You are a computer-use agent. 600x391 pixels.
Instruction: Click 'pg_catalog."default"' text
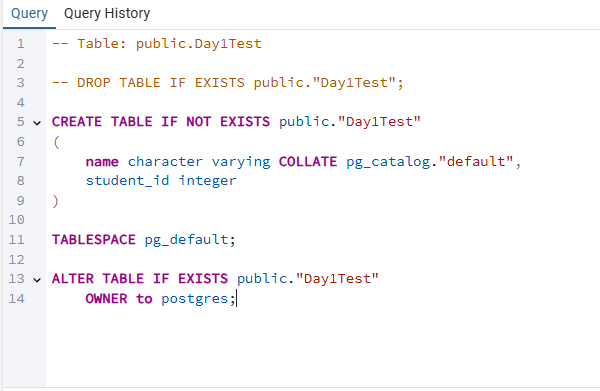430,162
